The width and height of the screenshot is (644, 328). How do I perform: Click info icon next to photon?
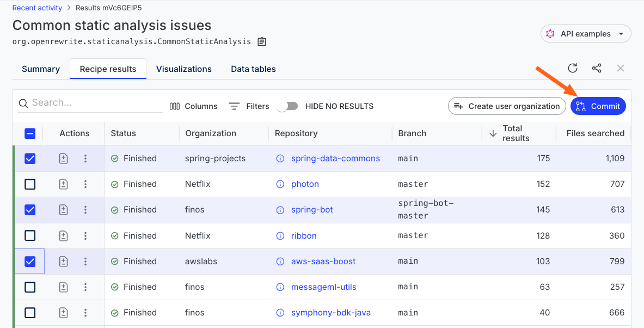point(280,184)
